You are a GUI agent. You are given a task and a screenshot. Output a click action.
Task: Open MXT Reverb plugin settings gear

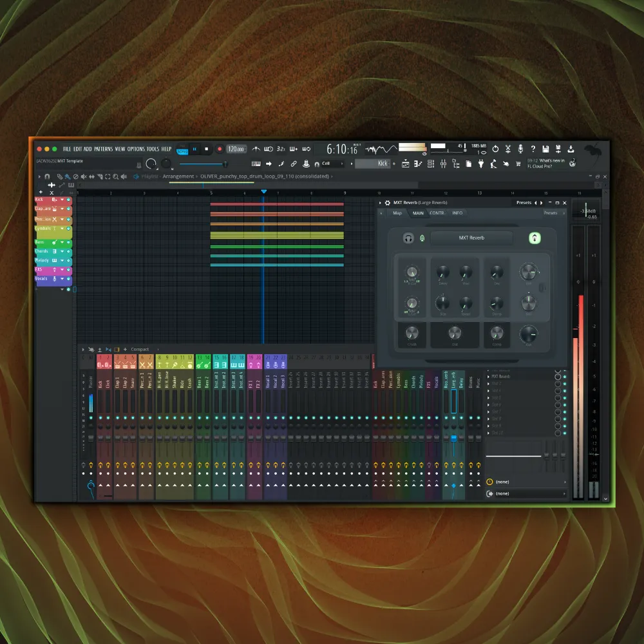(x=388, y=203)
